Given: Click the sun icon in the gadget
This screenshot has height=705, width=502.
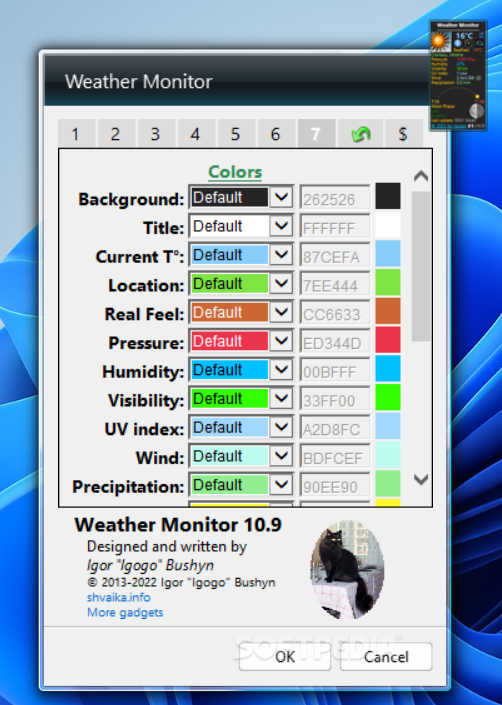Looking at the screenshot, I should (440, 41).
